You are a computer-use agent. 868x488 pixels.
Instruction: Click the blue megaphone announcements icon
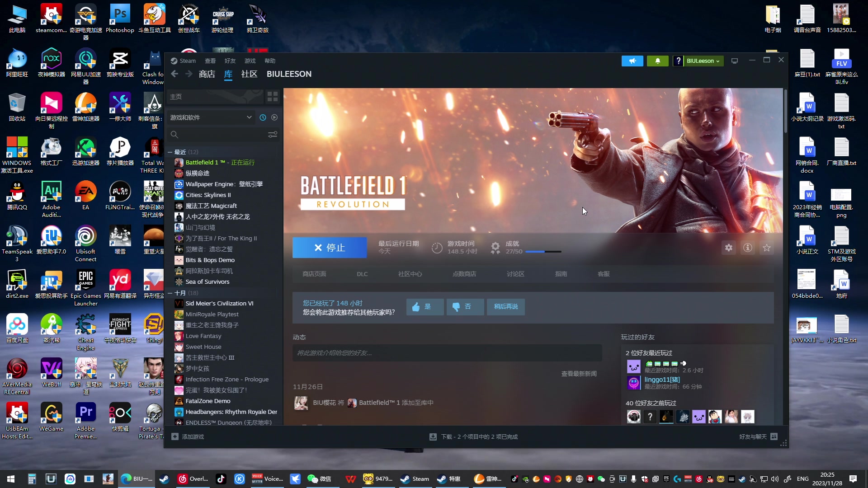coord(632,61)
